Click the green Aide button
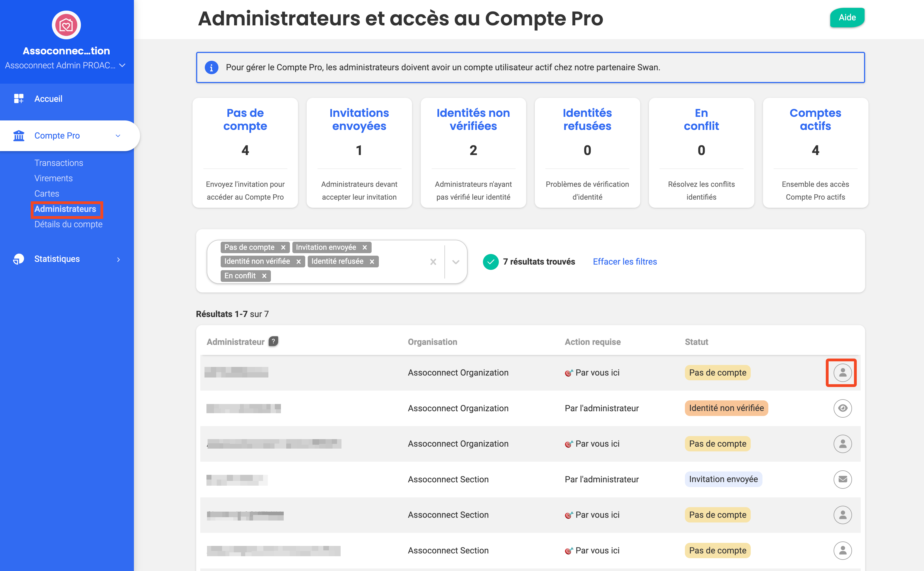The image size is (924, 571). [847, 17]
